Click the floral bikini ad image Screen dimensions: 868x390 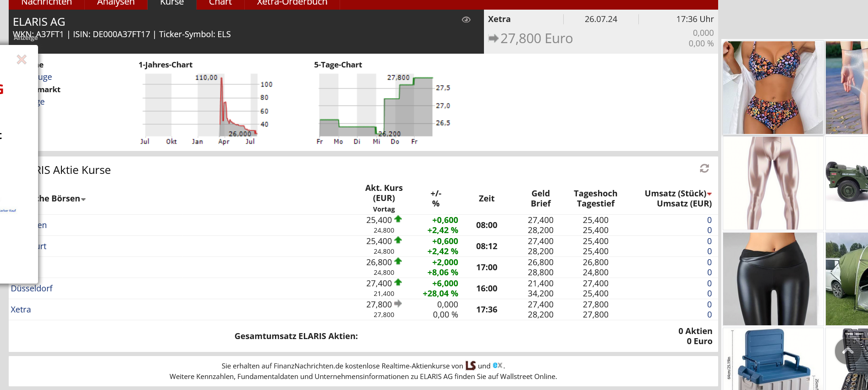(x=773, y=88)
